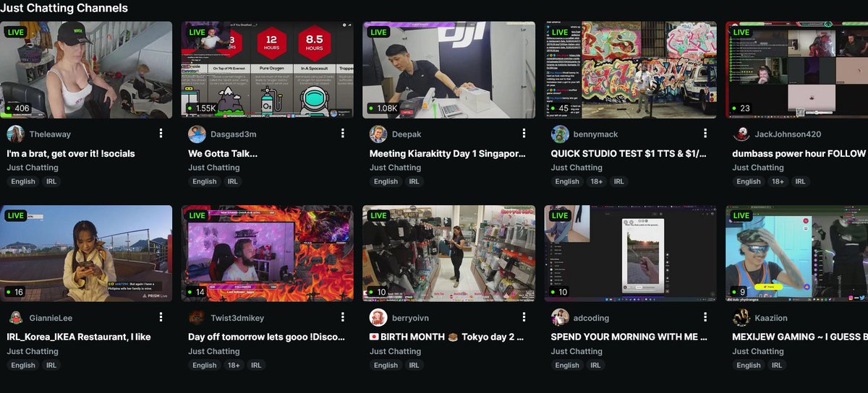
Task: Click adcoding channel name
Action: click(x=592, y=318)
